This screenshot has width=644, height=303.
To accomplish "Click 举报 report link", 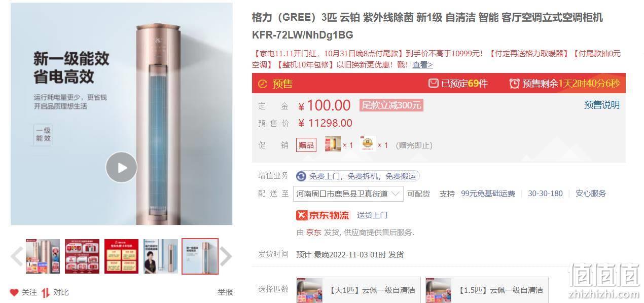I will pyautogui.click(x=225, y=292).
